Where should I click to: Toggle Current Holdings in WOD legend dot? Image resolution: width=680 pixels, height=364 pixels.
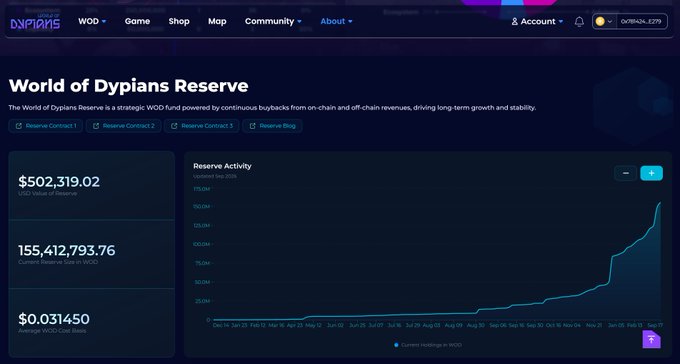(396, 345)
